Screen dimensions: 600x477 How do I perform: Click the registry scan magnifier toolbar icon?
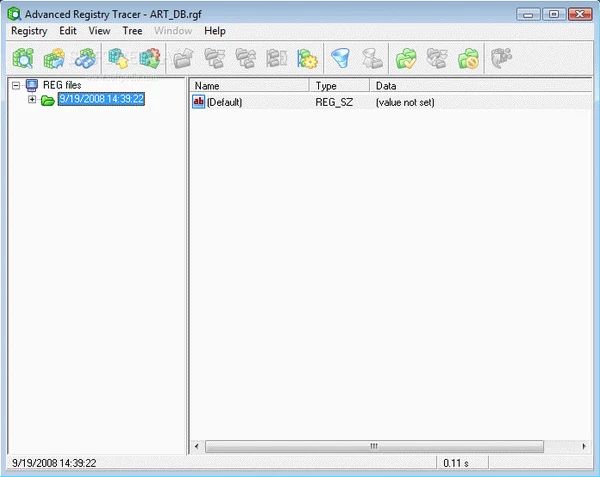coord(23,59)
